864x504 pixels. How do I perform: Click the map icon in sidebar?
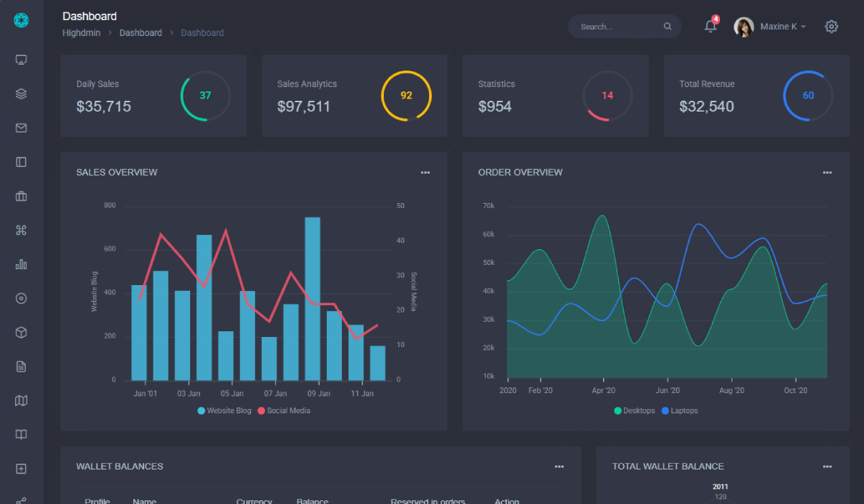pyautogui.click(x=21, y=401)
